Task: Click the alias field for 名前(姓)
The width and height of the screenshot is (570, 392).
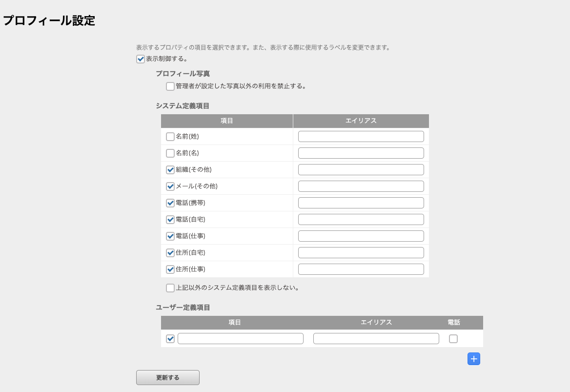Action: click(x=361, y=136)
